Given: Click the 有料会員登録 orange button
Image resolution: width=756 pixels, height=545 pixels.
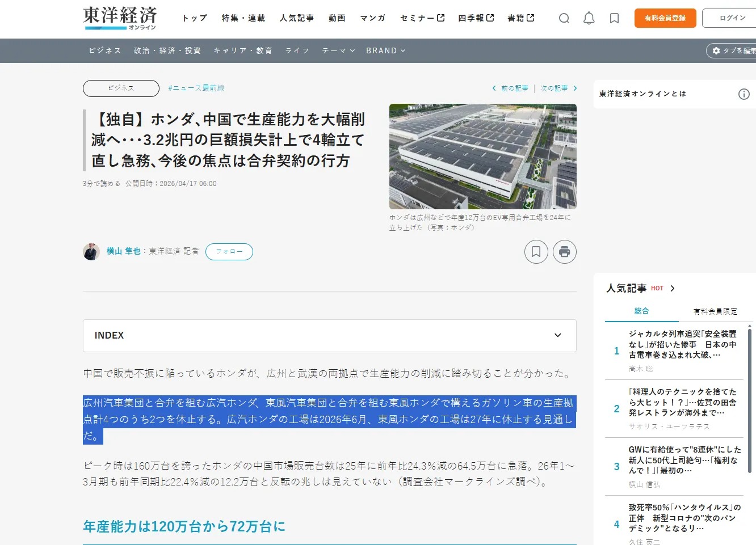Looking at the screenshot, I should [665, 18].
